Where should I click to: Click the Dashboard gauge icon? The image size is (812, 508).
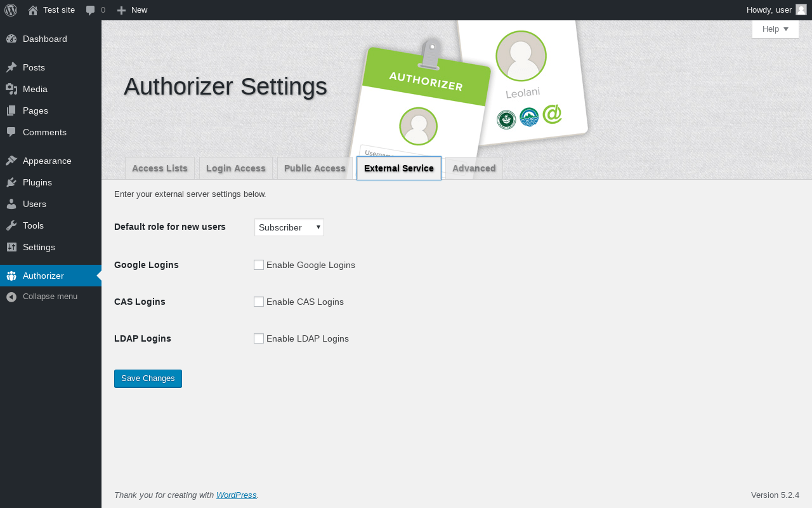tap(11, 39)
